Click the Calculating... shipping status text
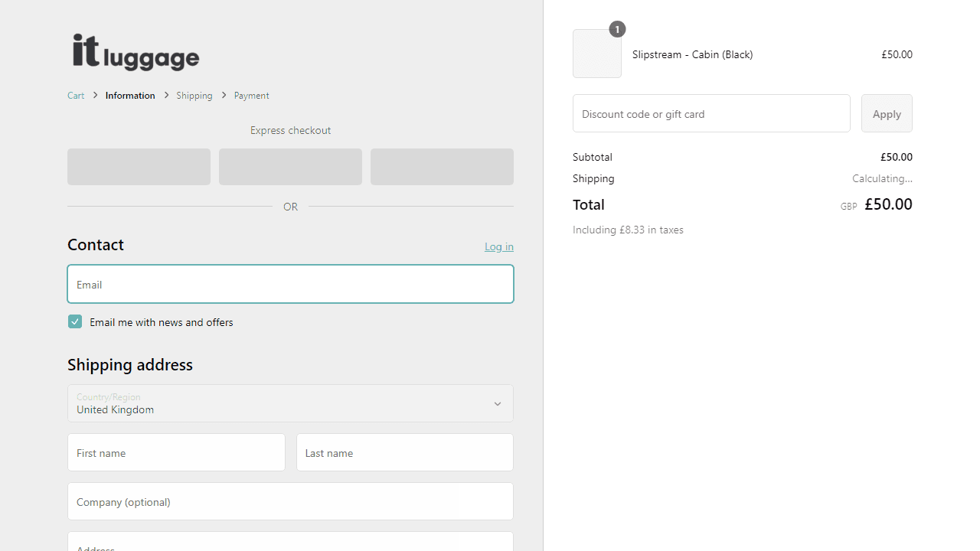Image resolution: width=980 pixels, height=551 pixels. coord(882,178)
